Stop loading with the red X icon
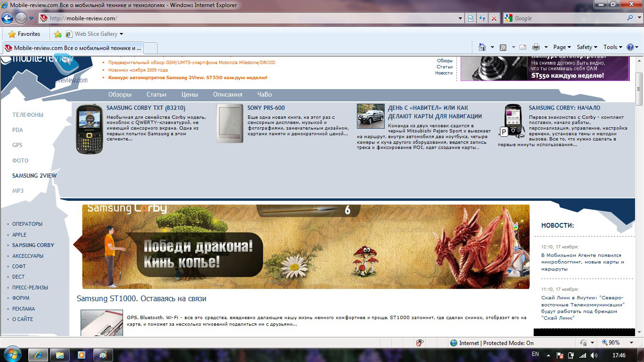Viewport: 644px width, 362px height. [x=494, y=18]
